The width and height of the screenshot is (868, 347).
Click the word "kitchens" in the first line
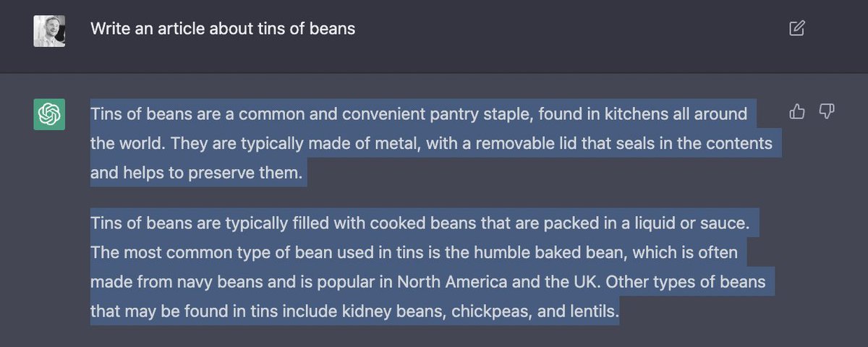[641, 114]
